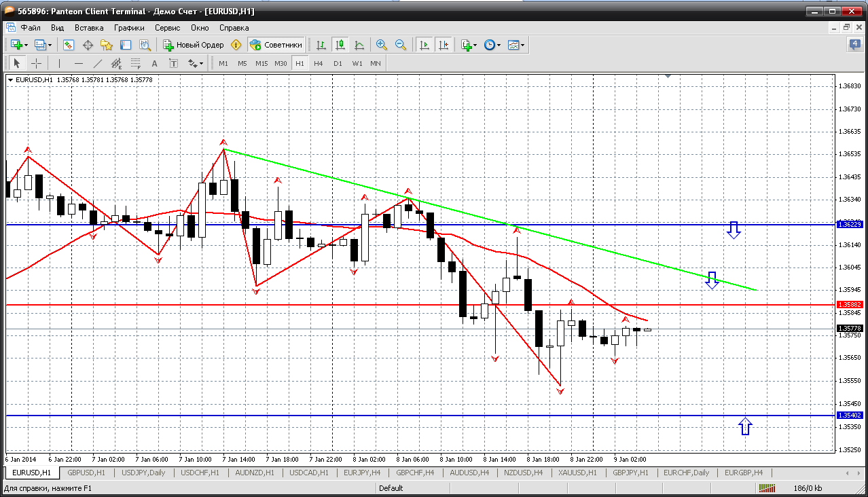The width and height of the screenshot is (868, 497).
Task: Select the D1 timeframe
Action: (x=338, y=63)
